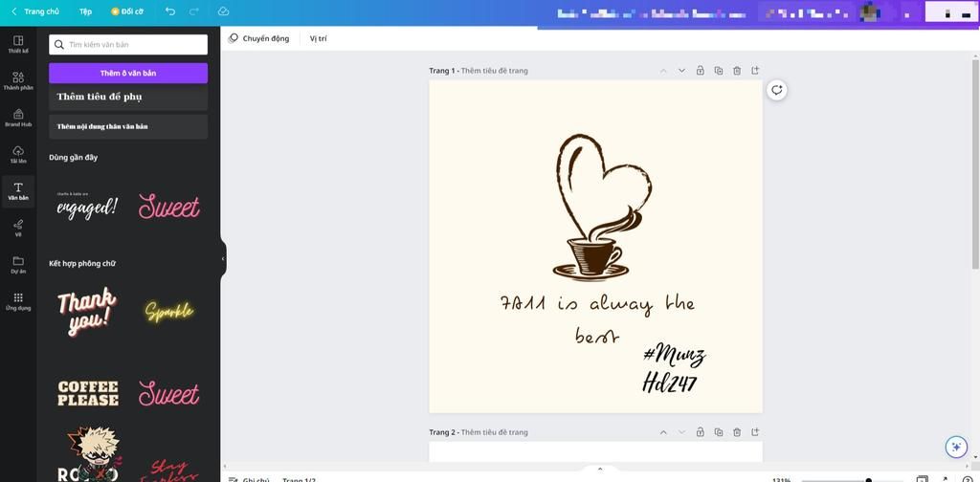
Task: Delete Trang 1 with the trash icon
Action: pyautogui.click(x=737, y=71)
